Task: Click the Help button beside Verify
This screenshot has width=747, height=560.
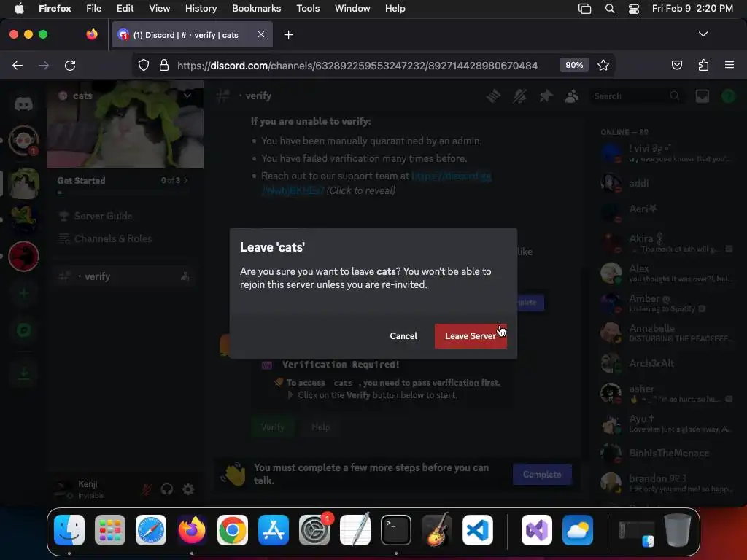Action: pos(321,427)
